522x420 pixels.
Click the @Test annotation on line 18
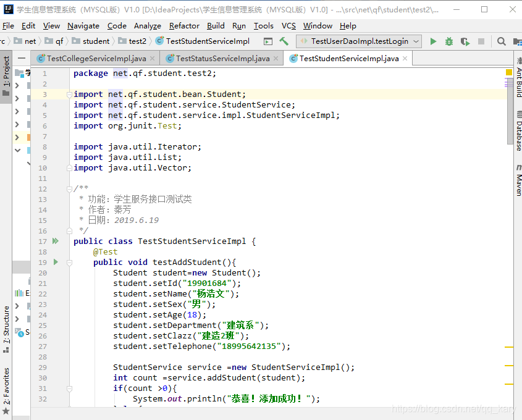(105, 252)
